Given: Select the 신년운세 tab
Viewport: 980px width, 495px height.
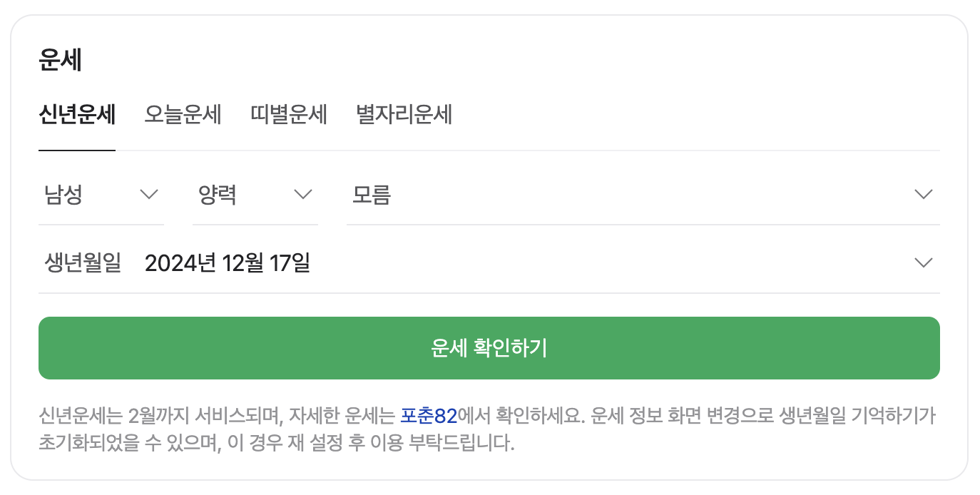Looking at the screenshot, I should [76, 115].
